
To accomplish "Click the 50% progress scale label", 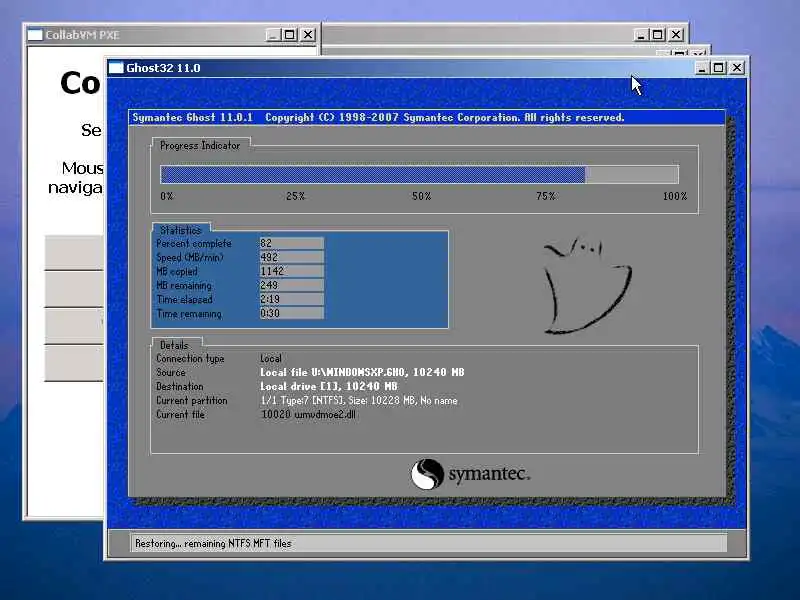I will 421,196.
